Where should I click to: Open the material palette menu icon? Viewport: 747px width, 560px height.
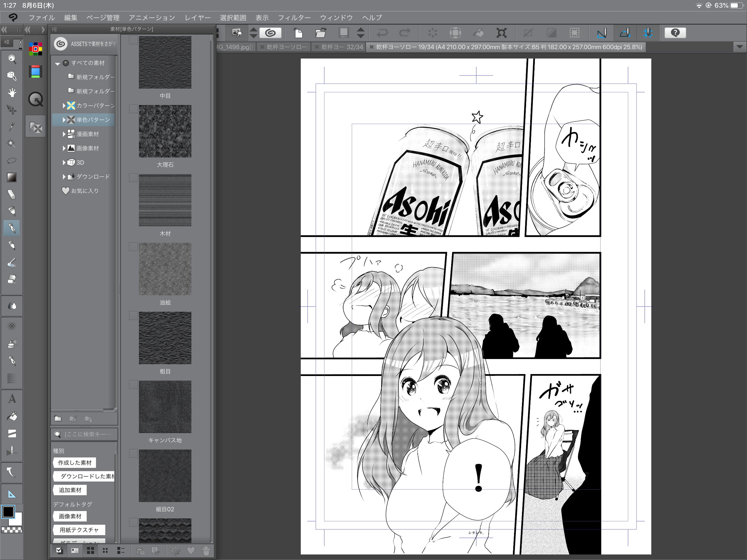click(x=55, y=29)
